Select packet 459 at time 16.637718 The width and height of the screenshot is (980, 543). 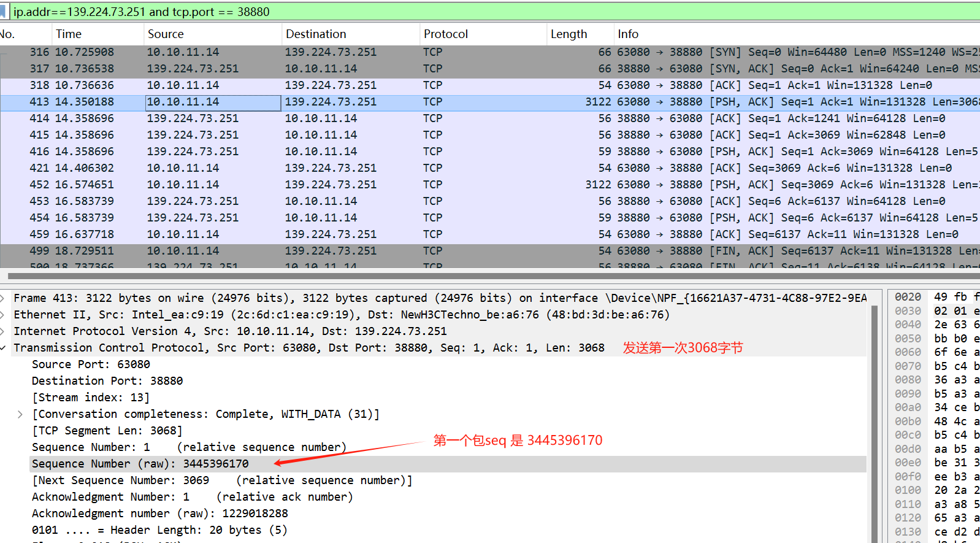pos(490,234)
